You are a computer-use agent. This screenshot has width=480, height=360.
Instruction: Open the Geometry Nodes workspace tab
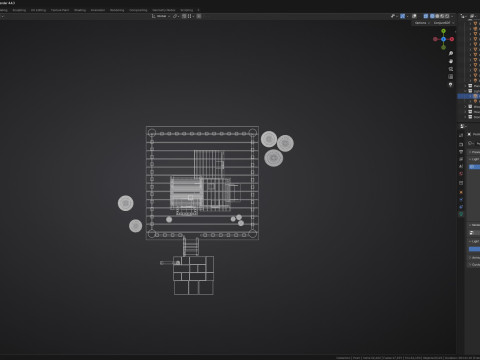coord(164,10)
